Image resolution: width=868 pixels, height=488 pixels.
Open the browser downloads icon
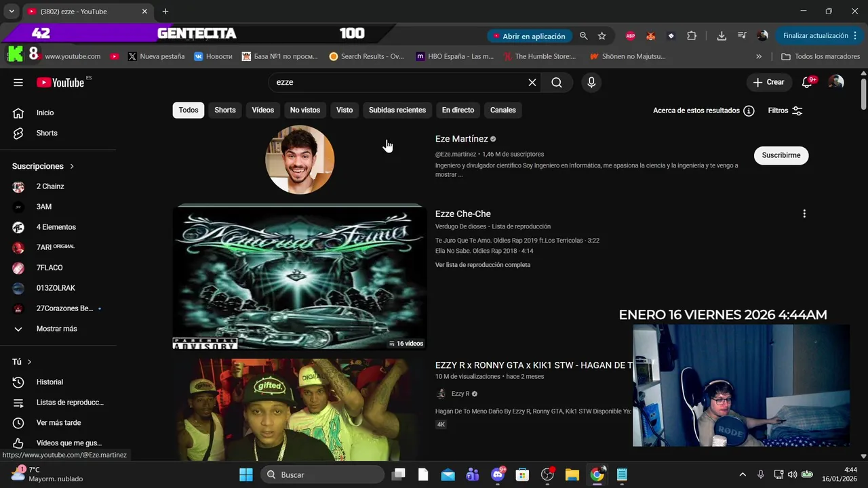tap(722, 36)
